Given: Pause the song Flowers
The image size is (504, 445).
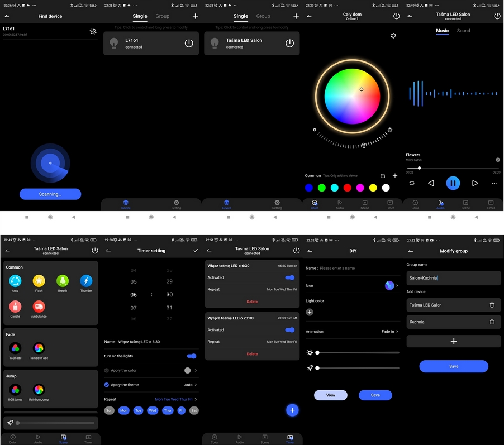Looking at the screenshot, I should 453,183.
